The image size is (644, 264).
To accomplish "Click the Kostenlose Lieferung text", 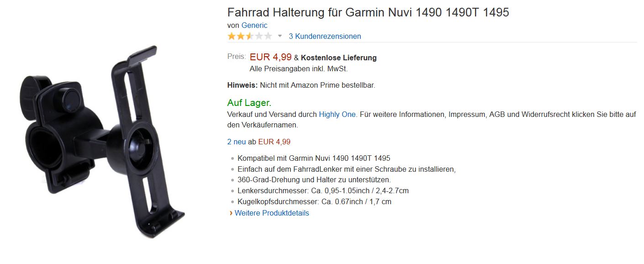I will coord(339,58).
